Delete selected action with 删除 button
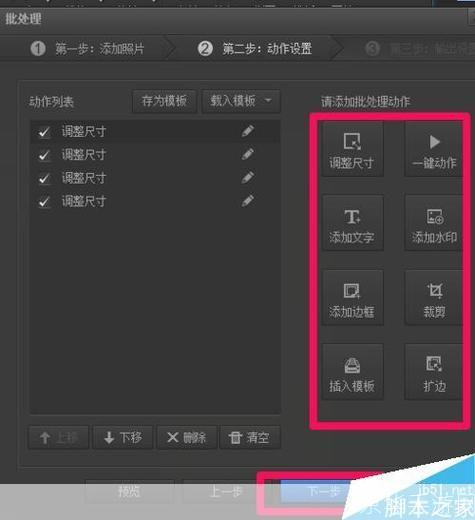 (186, 437)
